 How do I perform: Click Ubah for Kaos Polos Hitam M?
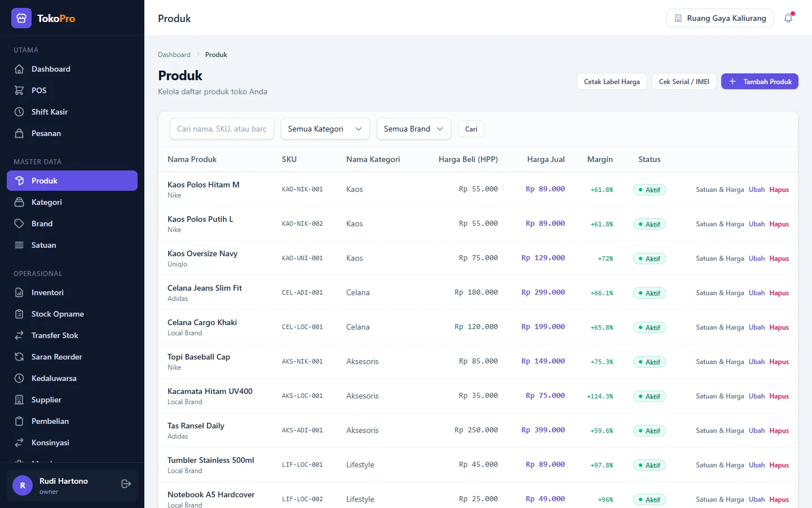click(x=757, y=190)
